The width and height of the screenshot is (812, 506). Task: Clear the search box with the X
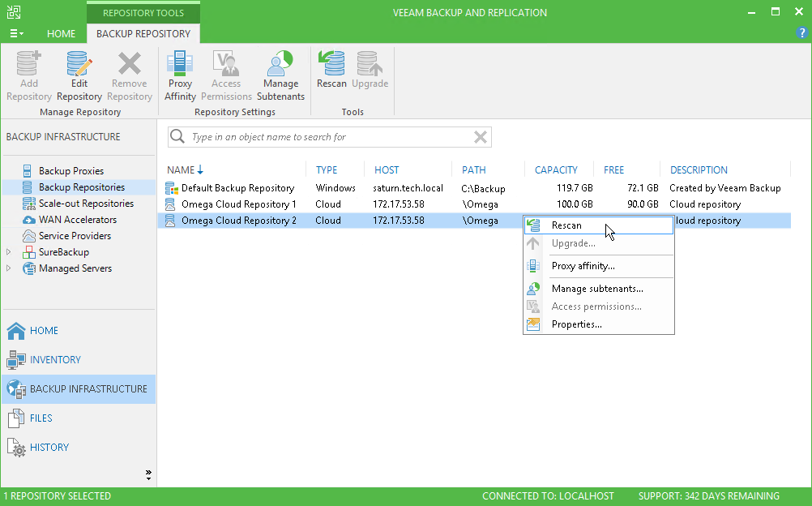481,137
